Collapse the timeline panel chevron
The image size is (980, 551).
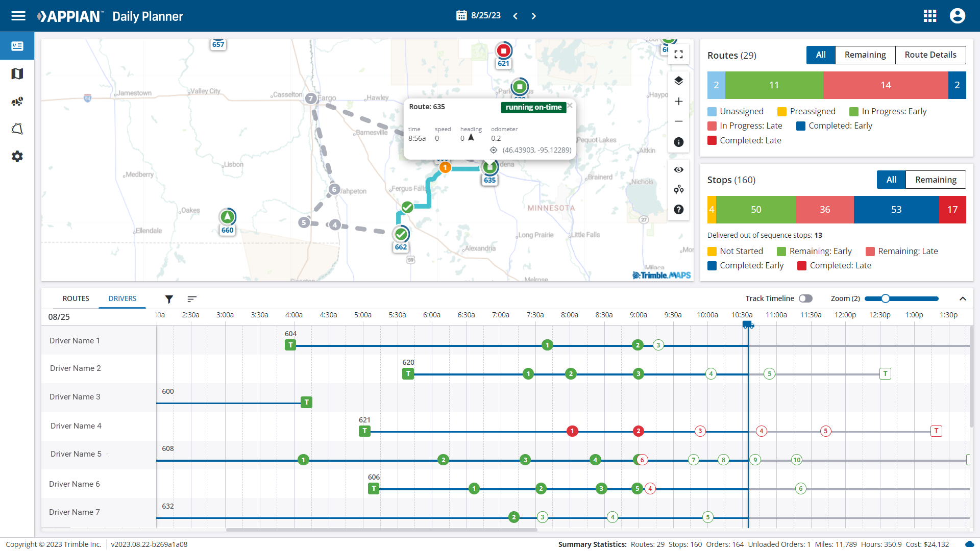tap(962, 298)
